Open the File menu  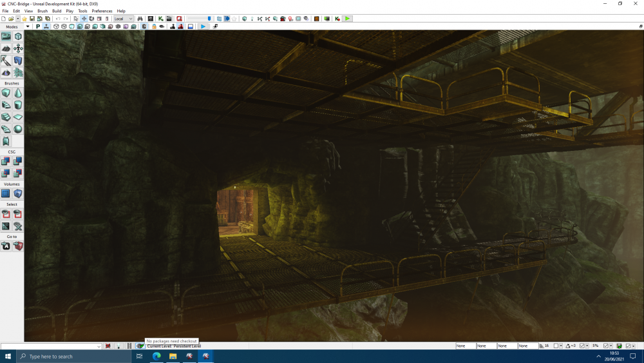(5, 11)
